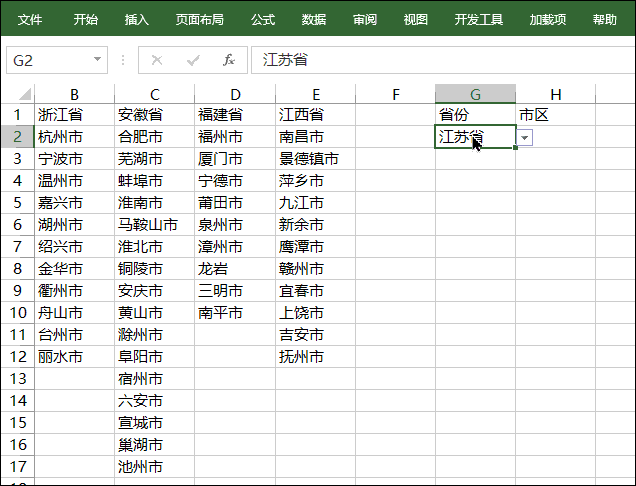Select all cells via the corner triangle
The width and height of the screenshot is (636, 486).
25,94
